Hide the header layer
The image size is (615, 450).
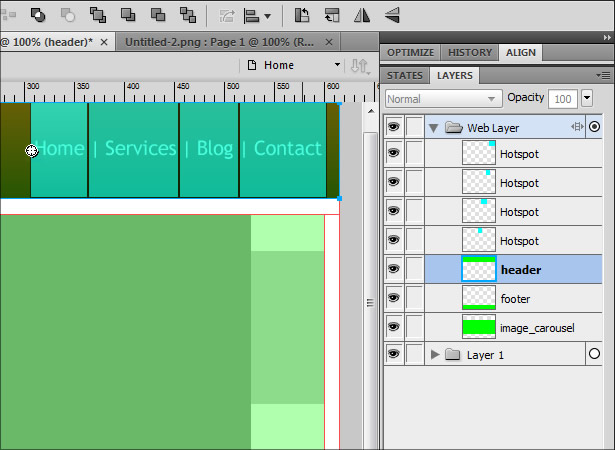pos(394,269)
